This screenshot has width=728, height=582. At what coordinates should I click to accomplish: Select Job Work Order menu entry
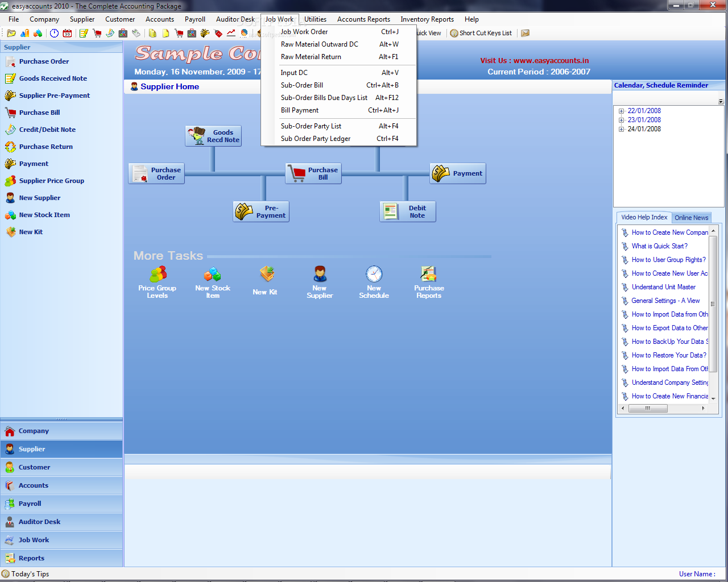pos(339,32)
